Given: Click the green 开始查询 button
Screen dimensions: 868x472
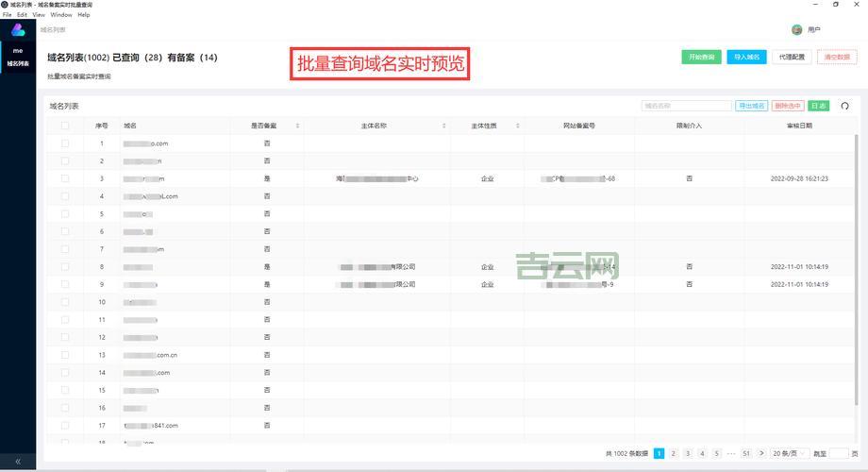Looking at the screenshot, I should [x=701, y=57].
